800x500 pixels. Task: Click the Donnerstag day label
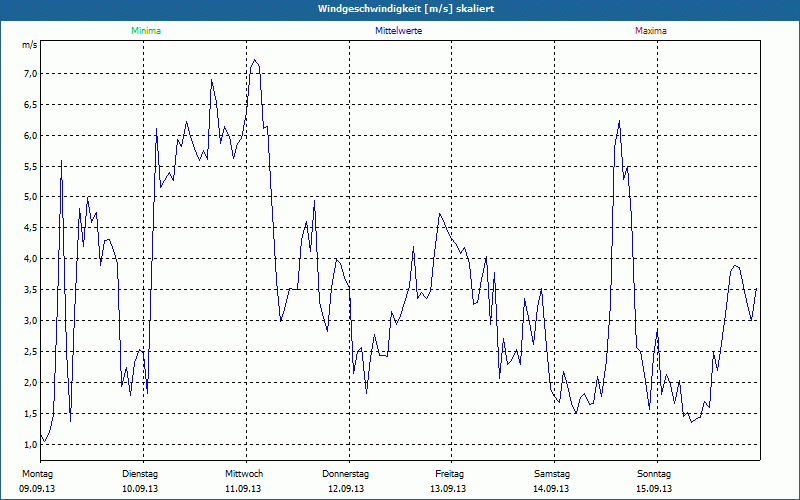point(345,474)
